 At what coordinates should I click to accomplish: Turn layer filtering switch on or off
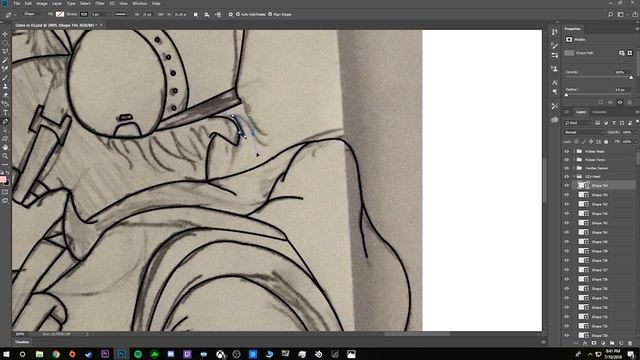point(637,121)
